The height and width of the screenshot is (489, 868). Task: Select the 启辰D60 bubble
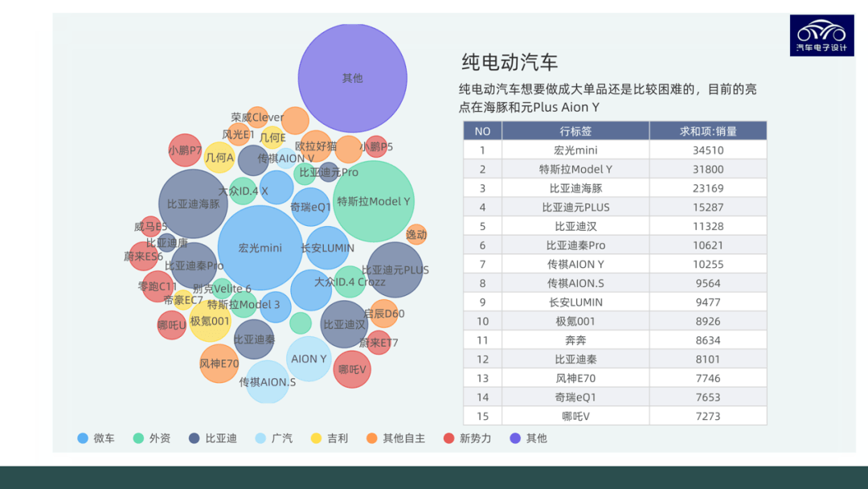(x=383, y=314)
